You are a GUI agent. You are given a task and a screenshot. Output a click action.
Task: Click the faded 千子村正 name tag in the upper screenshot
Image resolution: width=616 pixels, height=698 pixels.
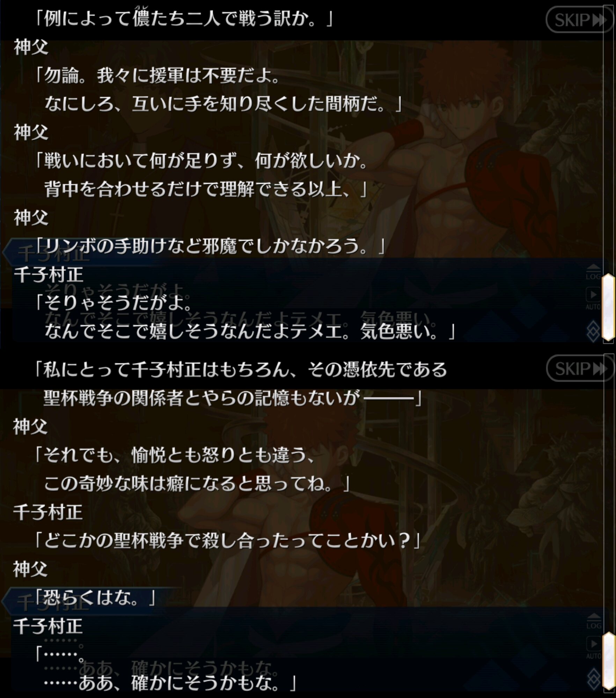(54, 254)
